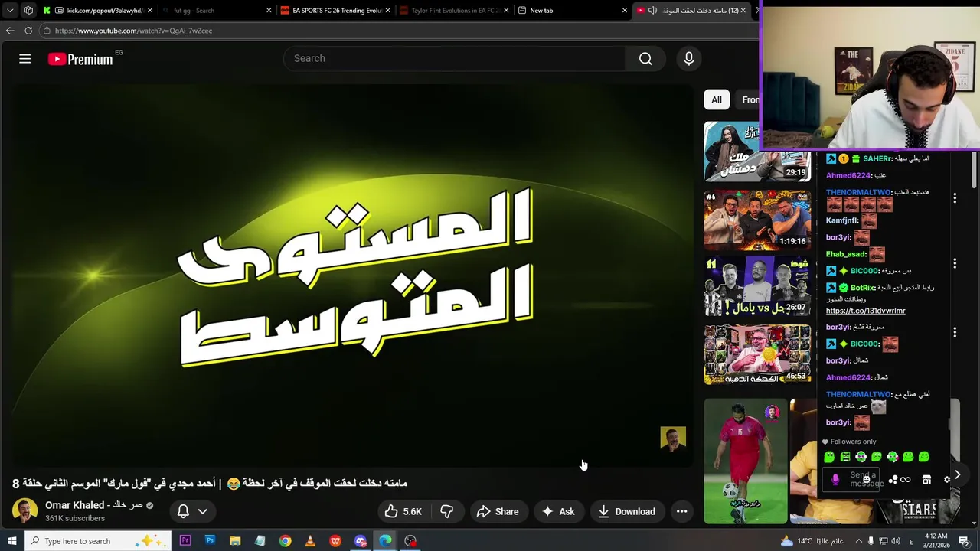Open the Omar Khaled channel name link
This screenshot has width=980, height=551.
pos(93,505)
